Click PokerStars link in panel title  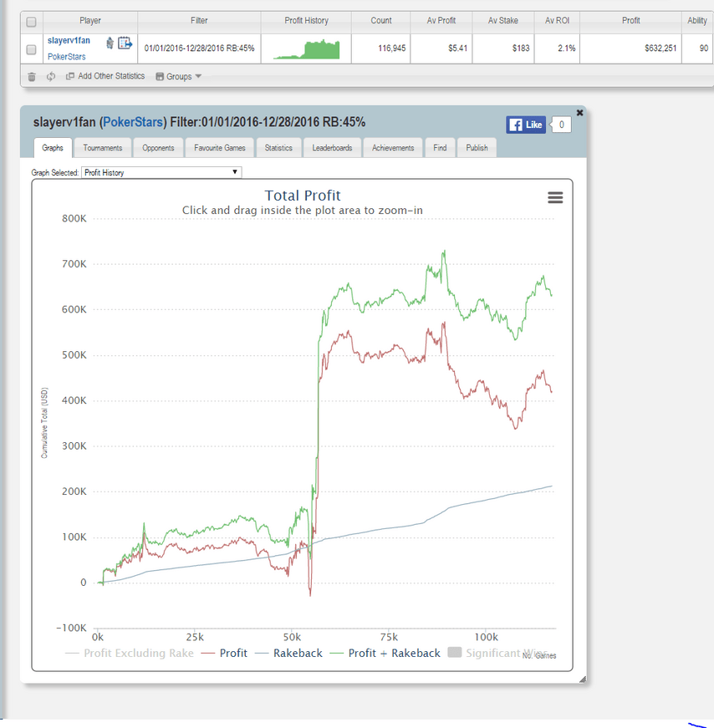pyautogui.click(x=133, y=122)
